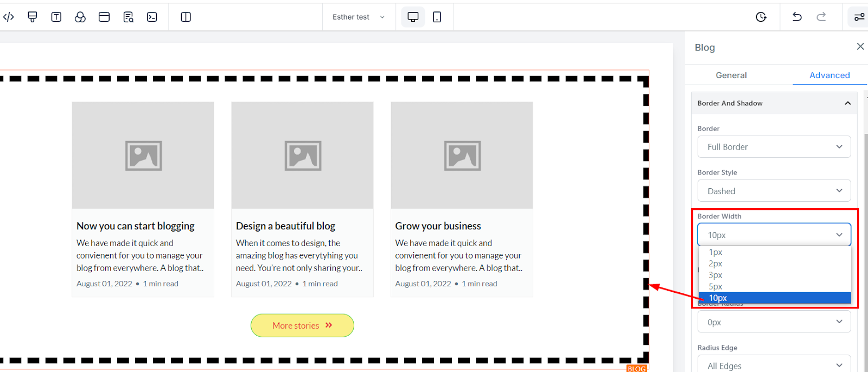Image resolution: width=868 pixels, height=372 pixels.
Task: Click the More stories button
Action: tap(302, 325)
